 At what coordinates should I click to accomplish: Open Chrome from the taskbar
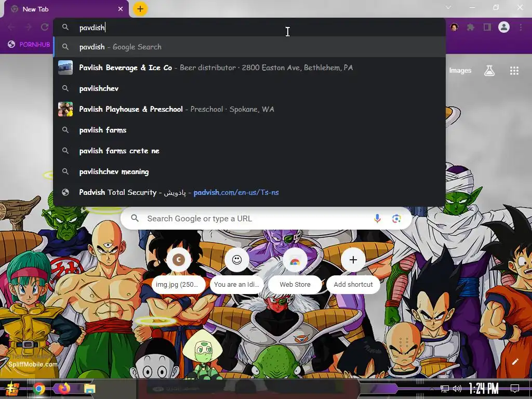click(39, 389)
